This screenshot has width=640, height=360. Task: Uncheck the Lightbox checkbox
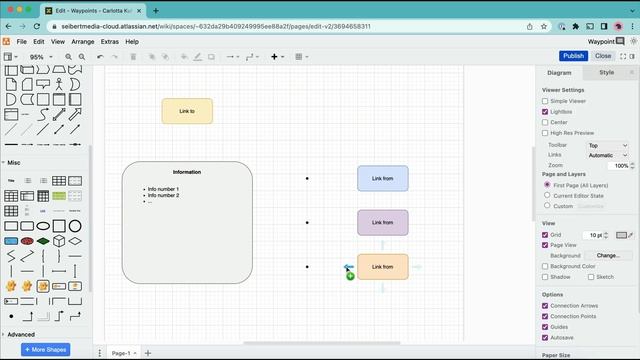545,111
